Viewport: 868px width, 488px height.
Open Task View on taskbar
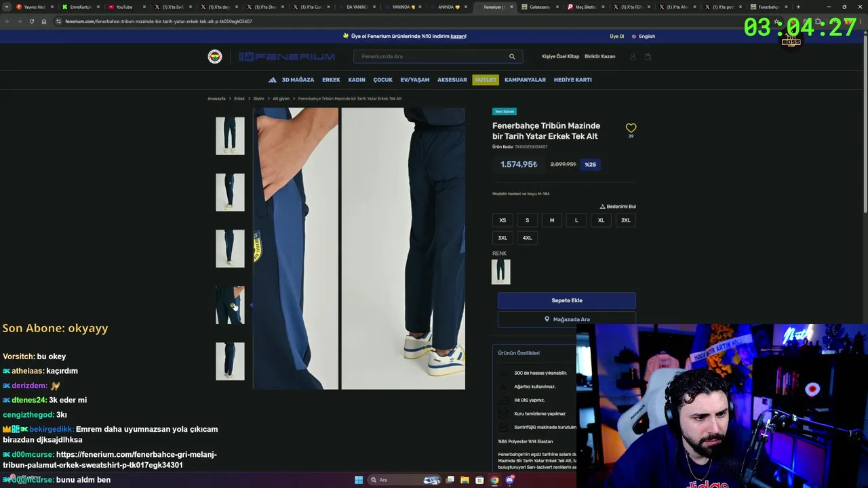point(450,480)
